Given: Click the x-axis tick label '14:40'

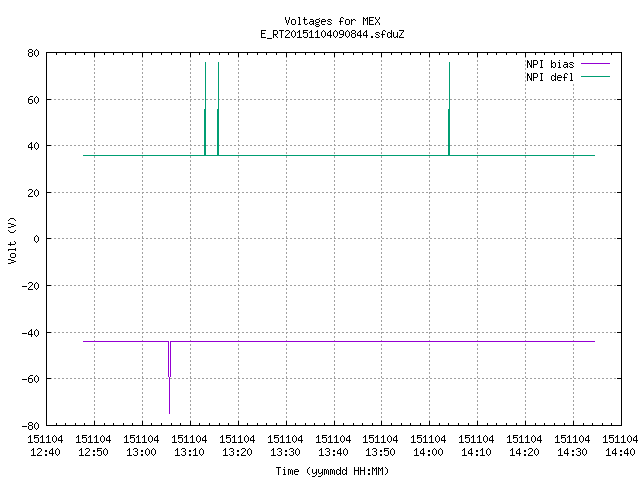Looking at the screenshot, I should [620, 452].
